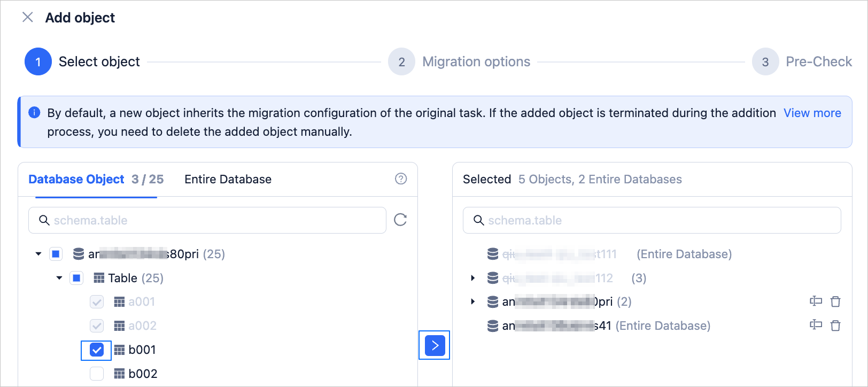868x387 pixels.
Task: Check the b002 table checkbox
Action: 97,374
